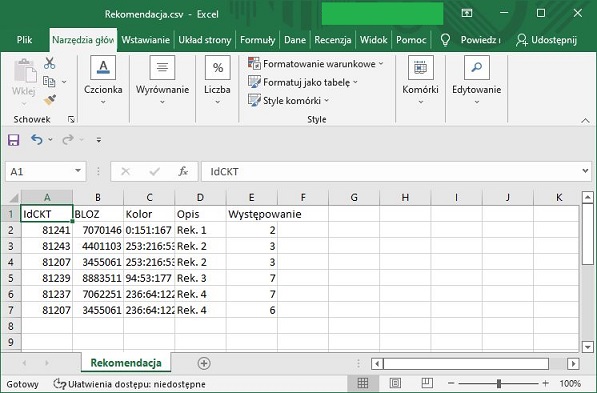Click the Cut scissors icon
The height and width of the screenshot is (393, 597).
49,63
